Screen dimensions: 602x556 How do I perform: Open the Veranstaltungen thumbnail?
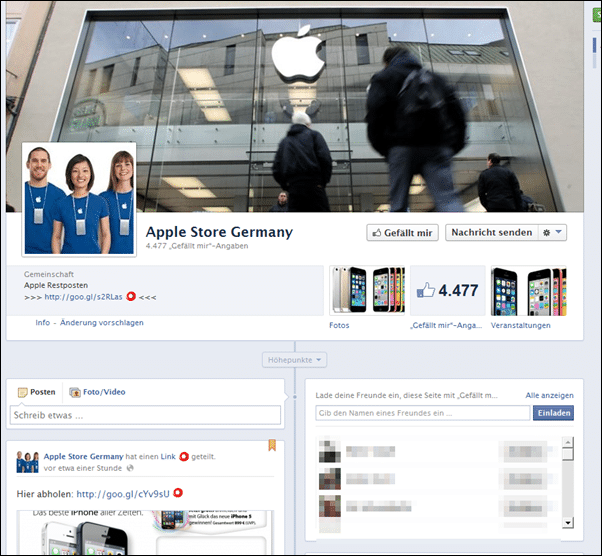(x=529, y=290)
